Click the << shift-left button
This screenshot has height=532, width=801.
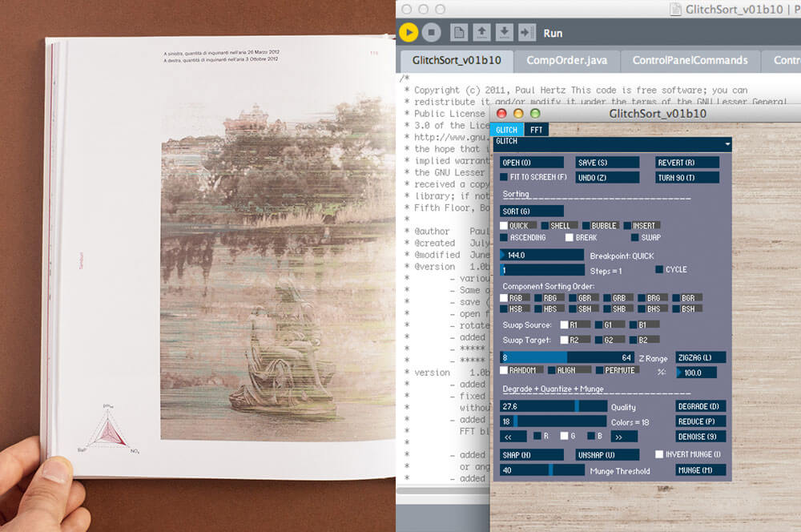point(513,437)
